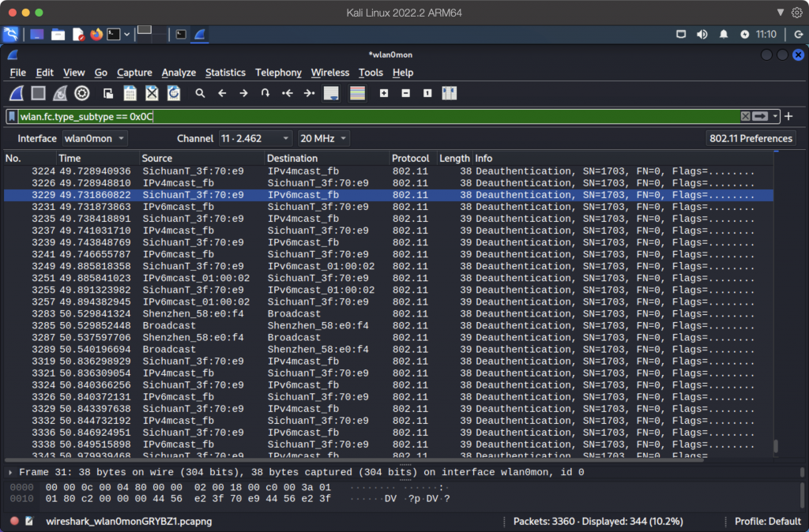Stop the running packet capture
This screenshot has height=532, width=809.
point(38,93)
